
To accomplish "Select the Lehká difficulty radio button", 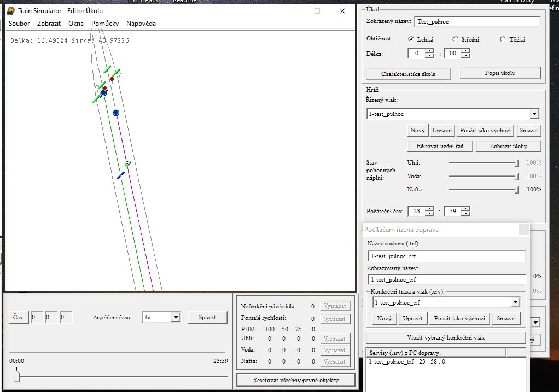I will click(412, 39).
